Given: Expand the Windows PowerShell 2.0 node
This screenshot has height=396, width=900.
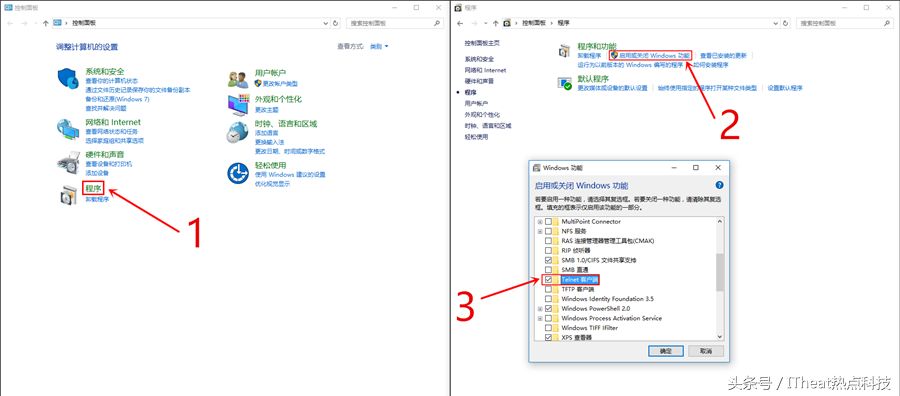Looking at the screenshot, I should pos(540,309).
